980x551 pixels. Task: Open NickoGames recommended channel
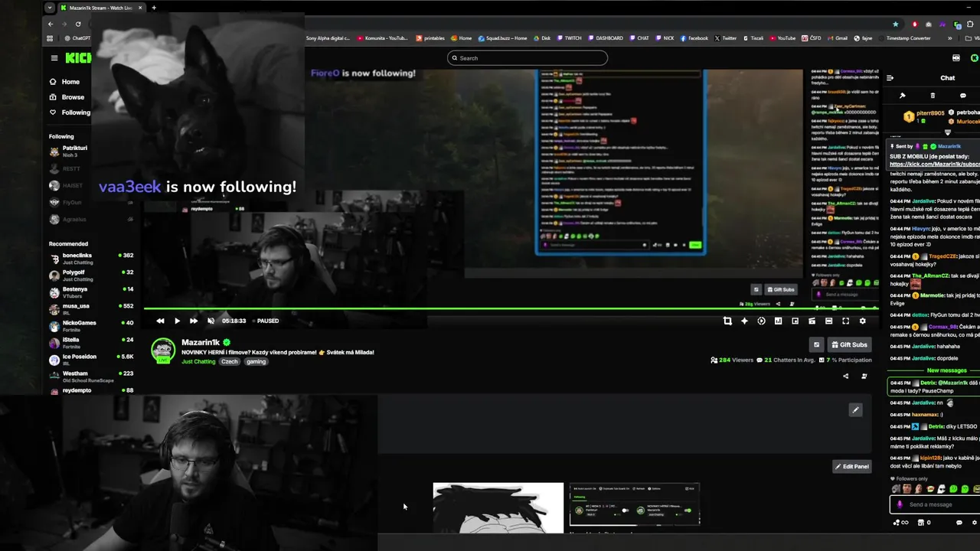[91, 326]
